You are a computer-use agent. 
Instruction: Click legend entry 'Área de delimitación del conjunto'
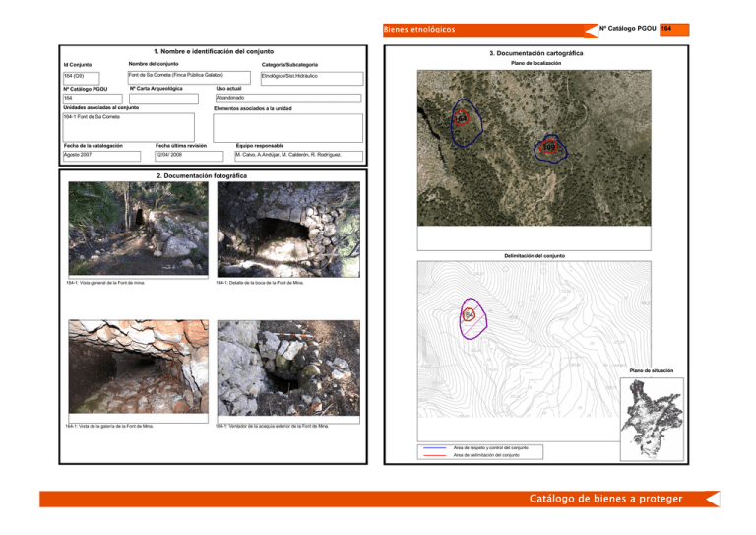(486, 455)
